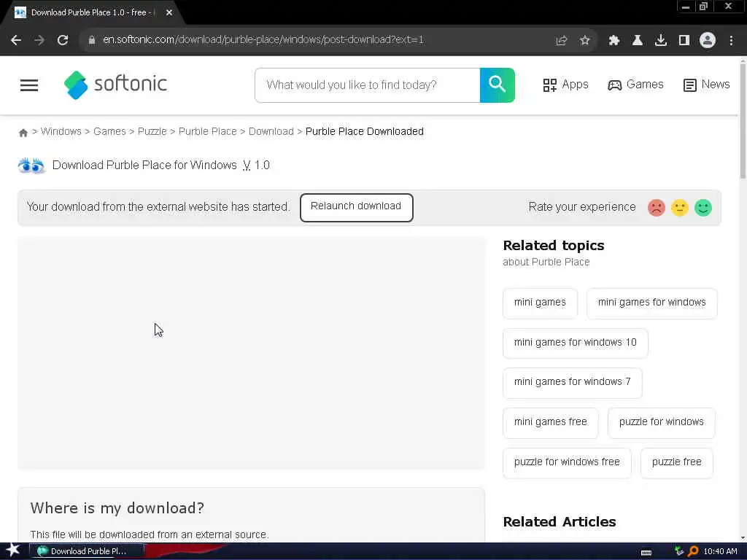The height and width of the screenshot is (560, 747).
Task: Click the home breadcrumb icon
Action: point(23,133)
